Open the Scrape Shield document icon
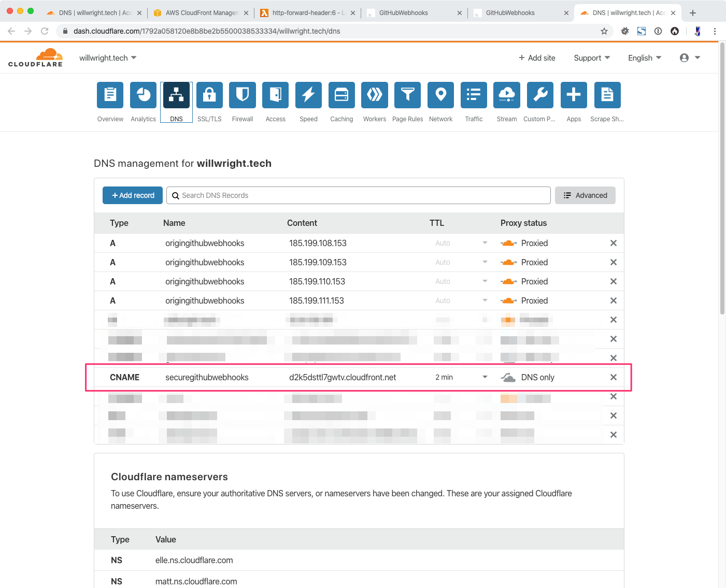726x588 pixels. [607, 95]
